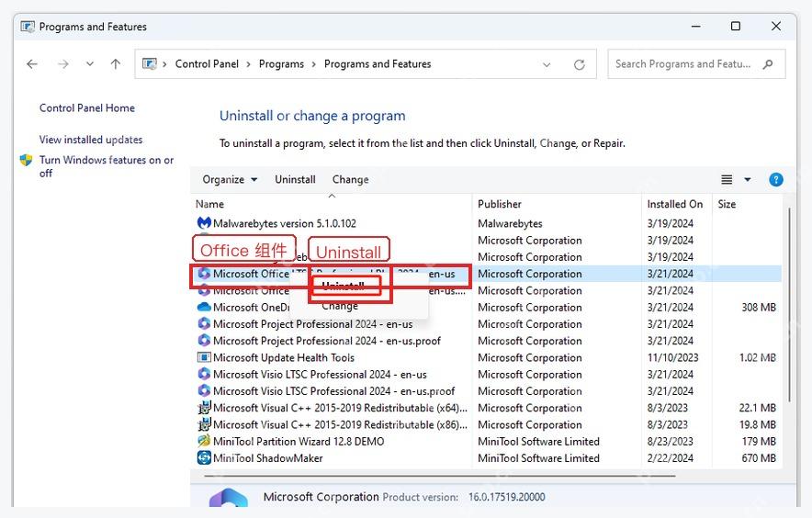Select Visual C++ 2015-2019 Redistributable (x86) entry
The image size is (812, 518).
point(340,424)
